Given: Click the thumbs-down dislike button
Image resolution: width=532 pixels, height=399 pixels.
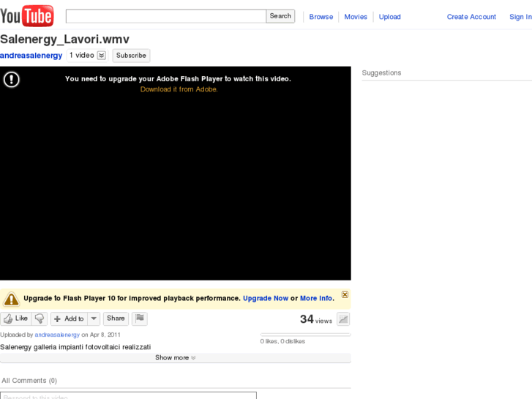Looking at the screenshot, I should (x=40, y=318).
